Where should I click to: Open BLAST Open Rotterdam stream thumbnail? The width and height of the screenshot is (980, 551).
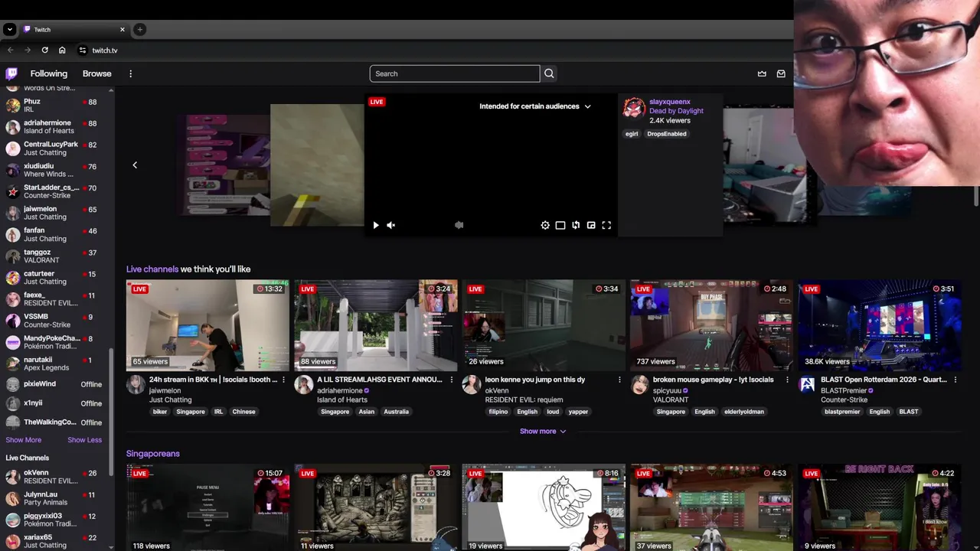point(880,325)
